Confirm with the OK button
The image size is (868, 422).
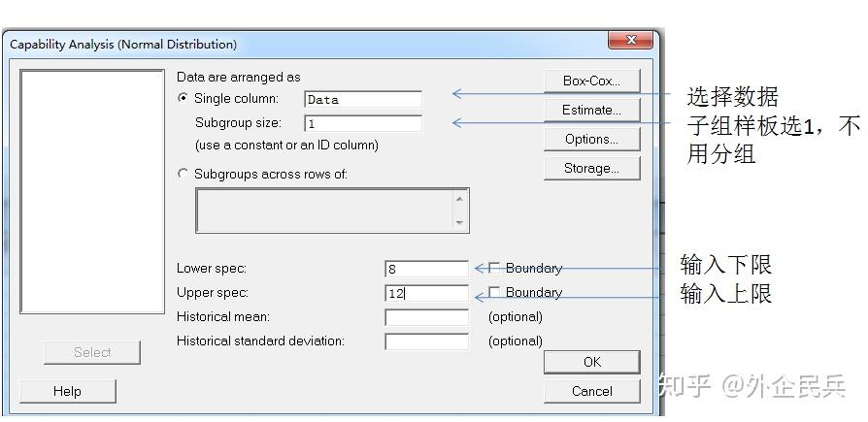click(591, 362)
